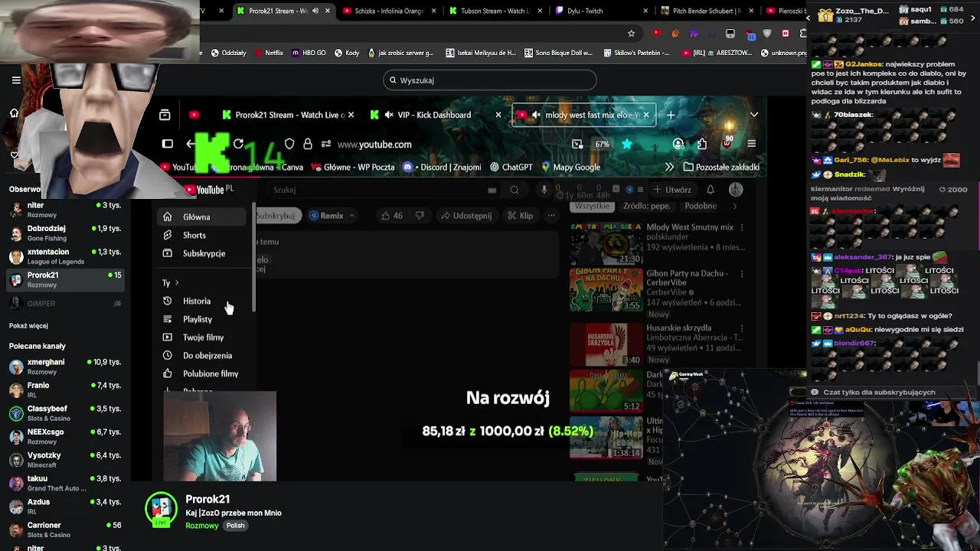Open Pozostałe zakładki folder
This screenshot has width=980, height=551.
tap(721, 167)
